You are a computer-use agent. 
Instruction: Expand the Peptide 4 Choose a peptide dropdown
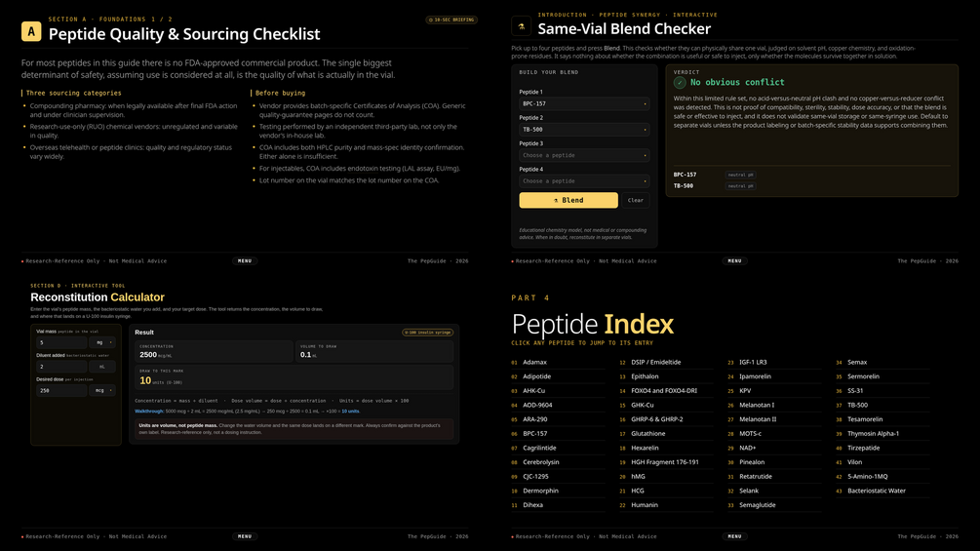click(x=584, y=181)
